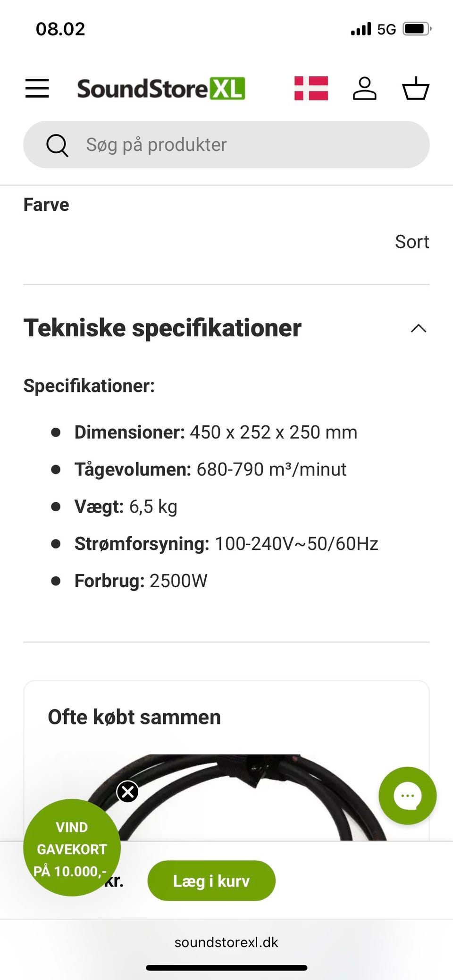This screenshot has width=453, height=980.
Task: Open the user account icon
Action: click(x=365, y=88)
